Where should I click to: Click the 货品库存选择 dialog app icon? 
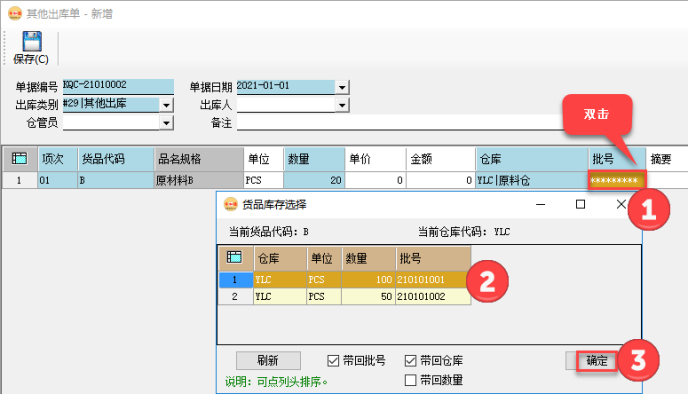[230, 204]
